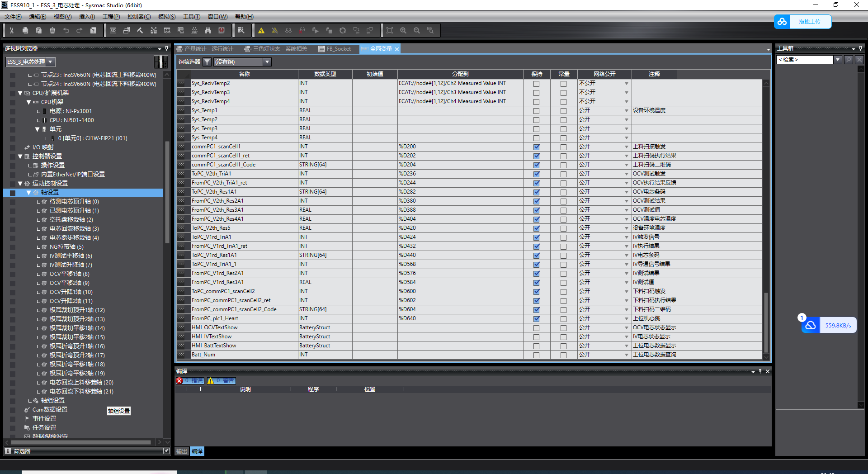Viewport: 868px width, 474px height.
Task: Click the Cut scissors icon in toolbar
Action: (x=12, y=30)
